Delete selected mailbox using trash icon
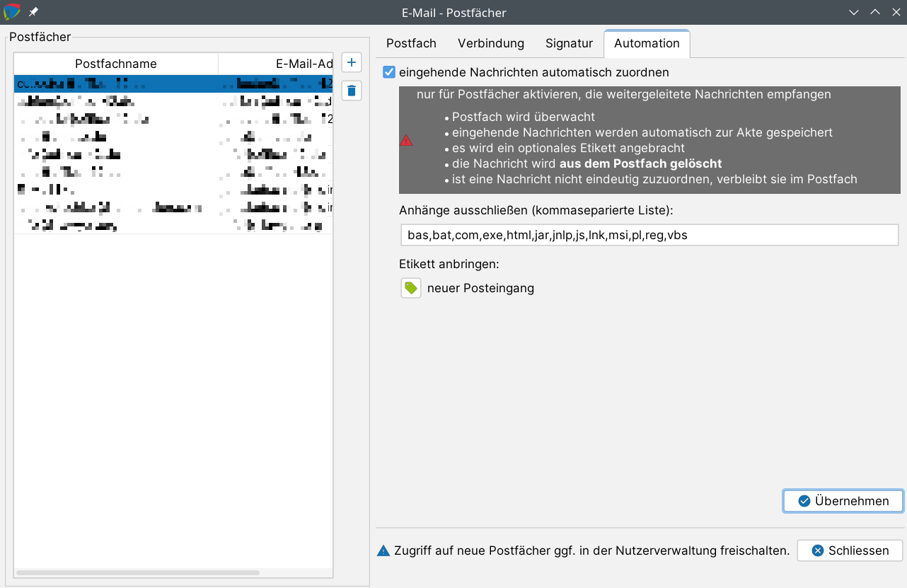The height and width of the screenshot is (588, 907). click(352, 91)
